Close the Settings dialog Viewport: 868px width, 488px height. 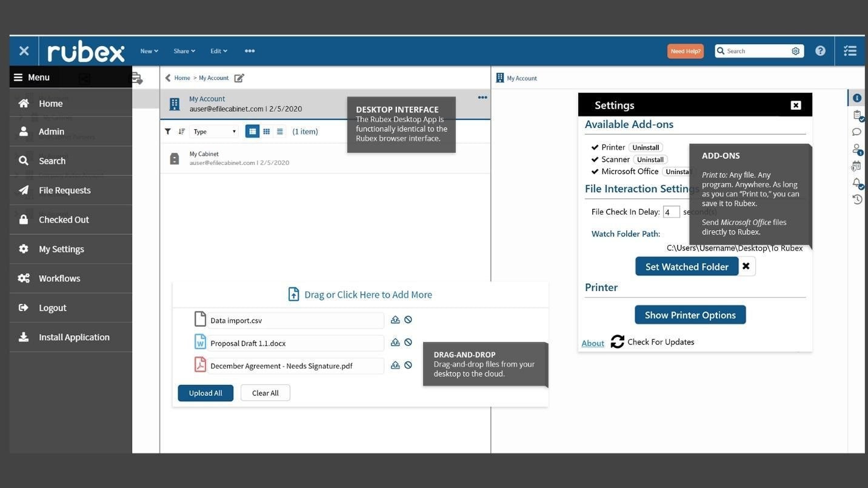tap(796, 105)
